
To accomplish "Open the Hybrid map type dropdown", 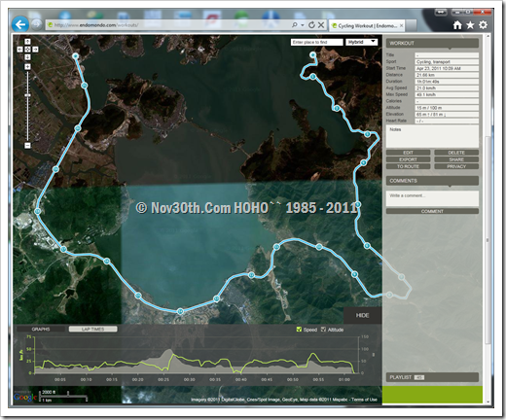I will coord(362,42).
